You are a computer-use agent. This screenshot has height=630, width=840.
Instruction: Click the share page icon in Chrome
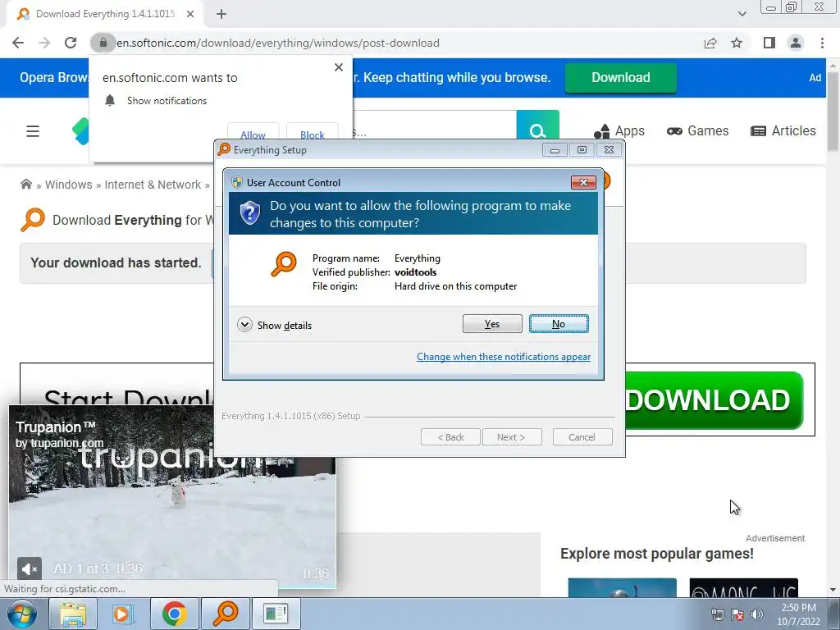710,43
